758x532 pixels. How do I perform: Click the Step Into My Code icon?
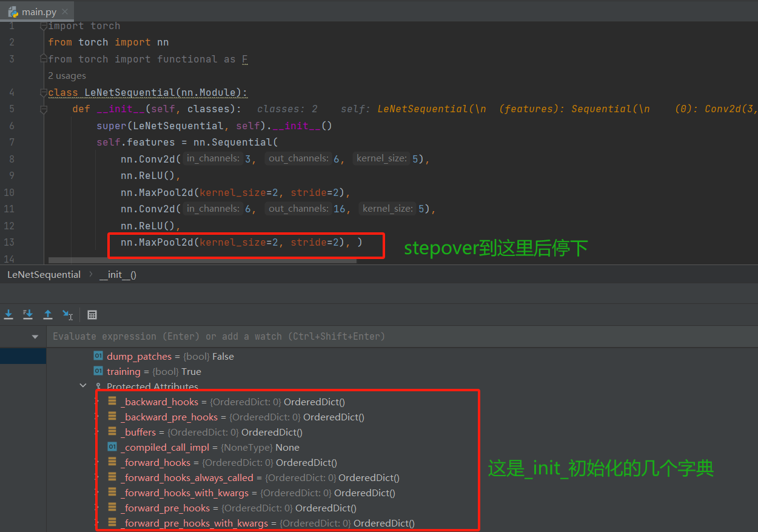tap(28, 315)
